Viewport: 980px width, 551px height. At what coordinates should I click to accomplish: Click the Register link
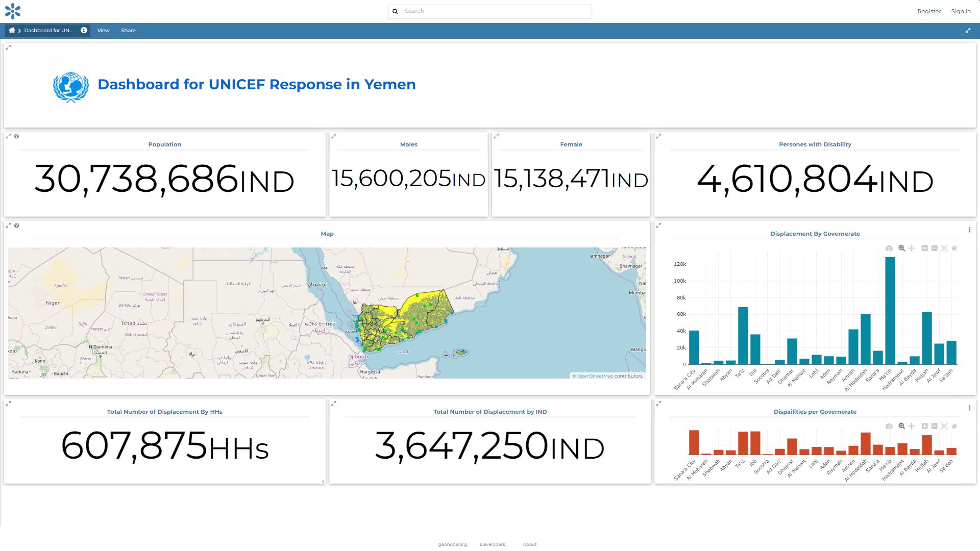[929, 11]
